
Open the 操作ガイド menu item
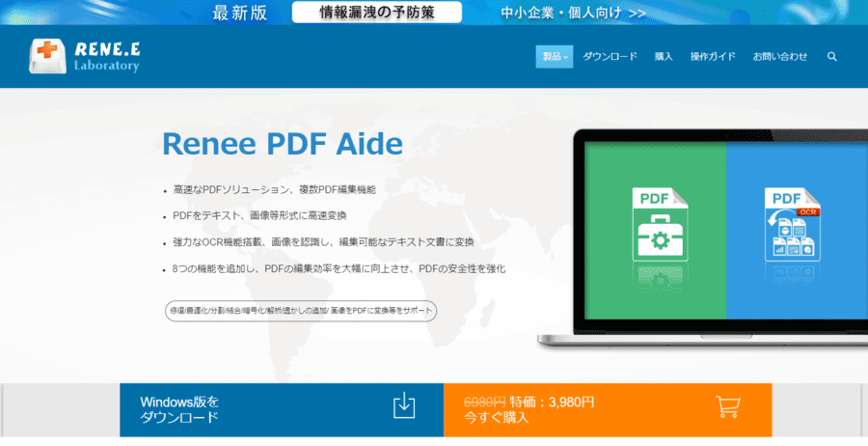point(713,57)
